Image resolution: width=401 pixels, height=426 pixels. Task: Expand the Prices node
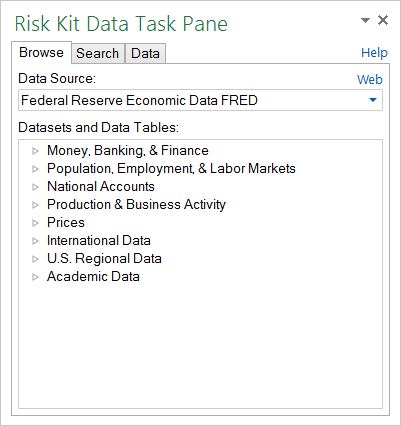coord(35,223)
